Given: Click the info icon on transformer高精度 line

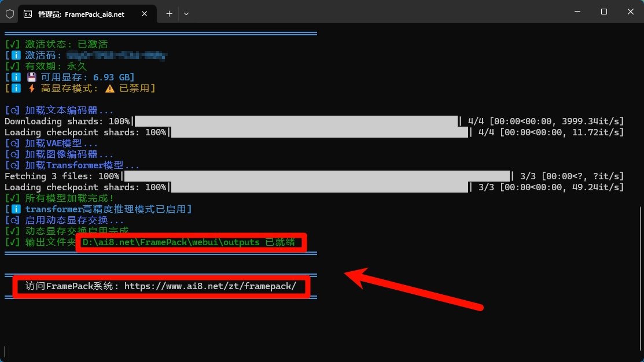Looking at the screenshot, I should coord(16,209).
